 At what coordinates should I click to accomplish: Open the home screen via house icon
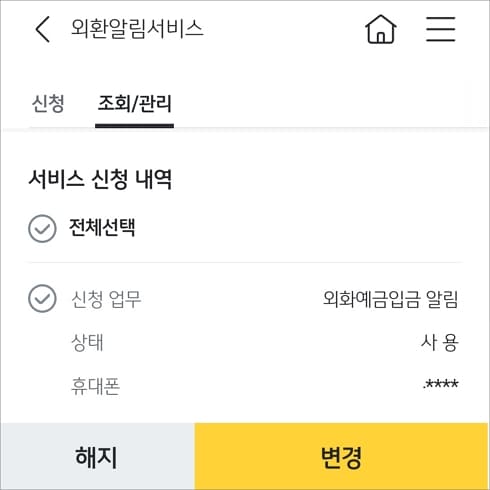click(x=381, y=29)
